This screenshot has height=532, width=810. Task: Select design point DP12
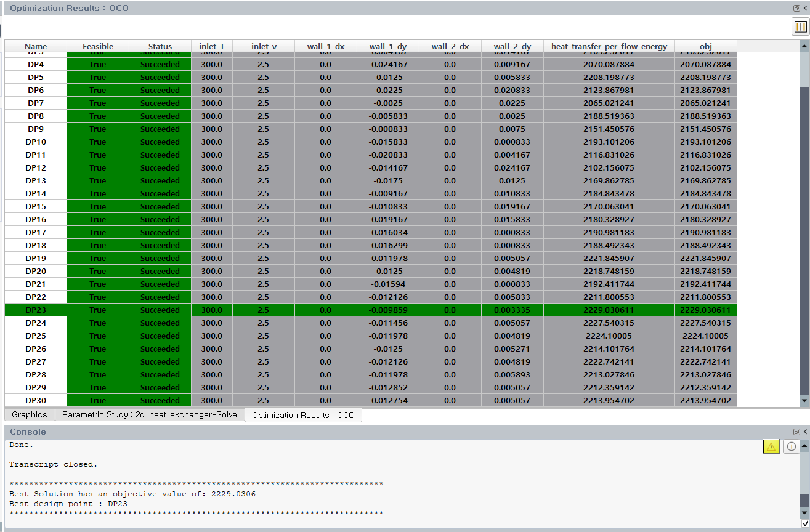pyautogui.click(x=36, y=167)
